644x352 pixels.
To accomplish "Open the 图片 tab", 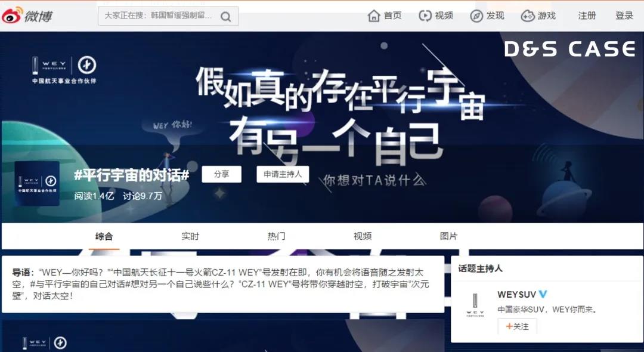I will coord(448,236).
